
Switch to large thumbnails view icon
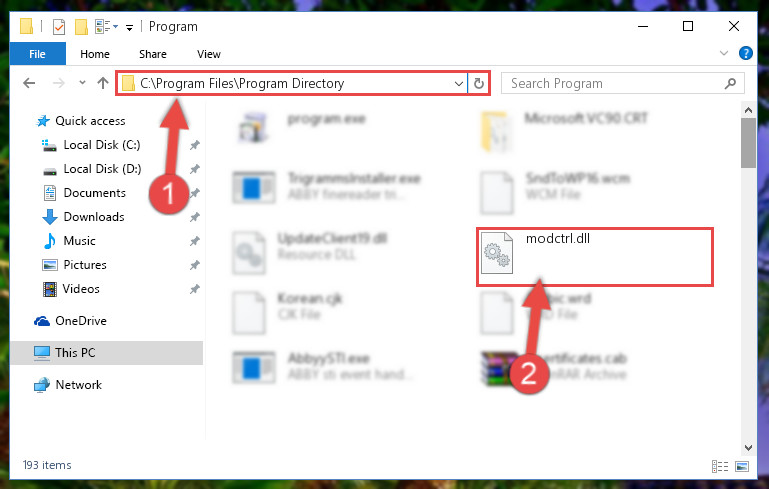[x=742, y=466]
